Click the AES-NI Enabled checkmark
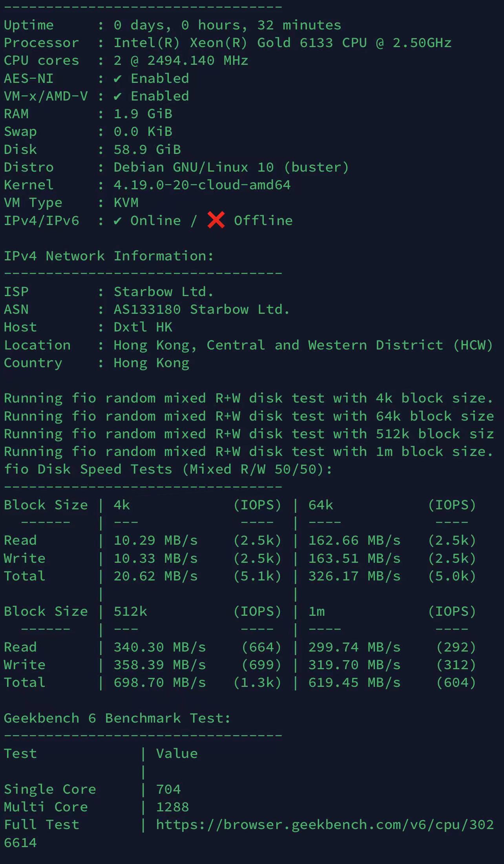 pos(117,79)
